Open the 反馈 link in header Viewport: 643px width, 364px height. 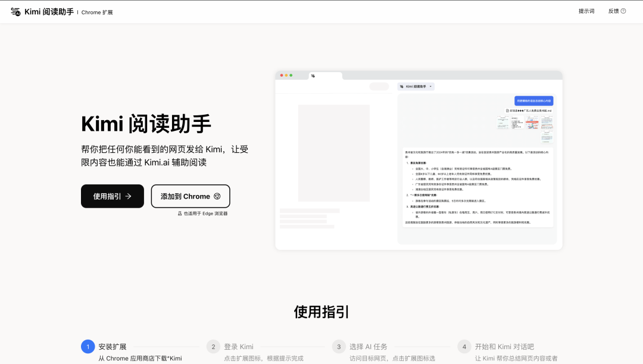613,11
